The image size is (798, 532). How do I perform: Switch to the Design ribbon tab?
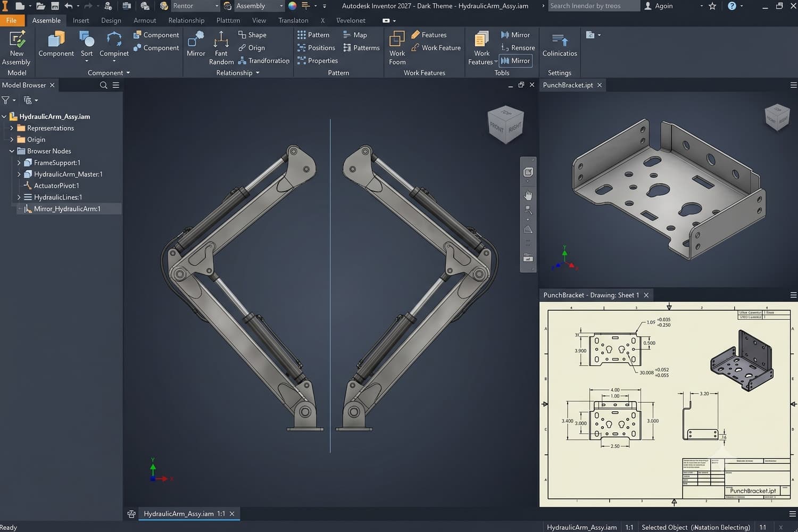[111, 20]
